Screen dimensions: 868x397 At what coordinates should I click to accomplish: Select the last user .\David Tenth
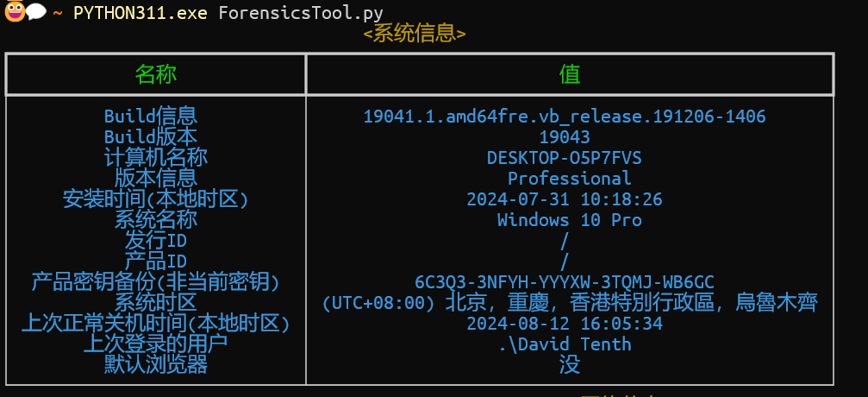click(565, 344)
